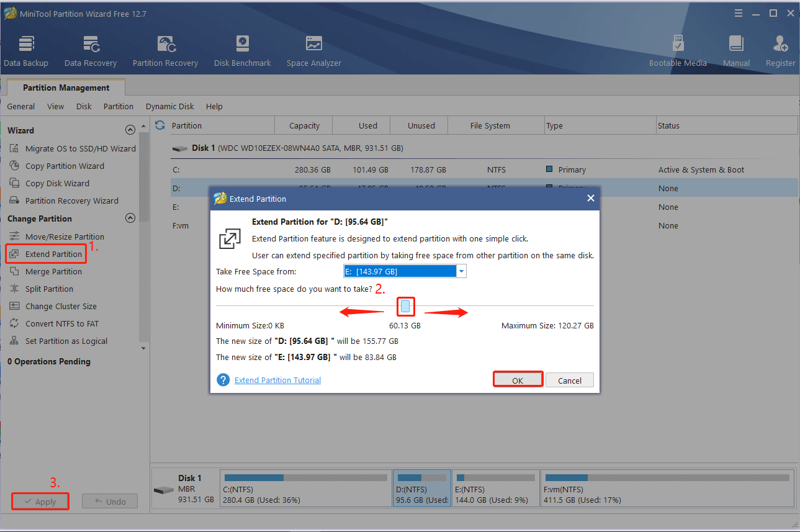
Task: Open the View menu
Action: tap(55, 106)
